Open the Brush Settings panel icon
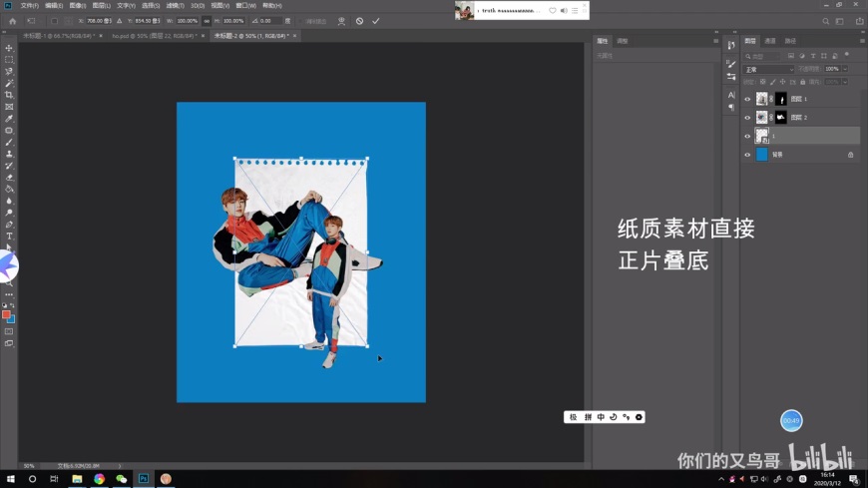Screen dimensions: 868x488 [x=731, y=64]
